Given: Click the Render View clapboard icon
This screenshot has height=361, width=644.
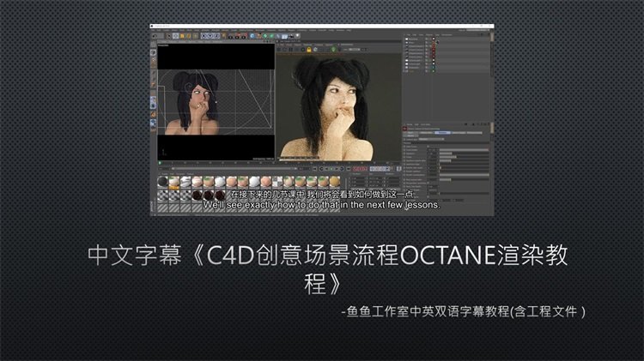Looking at the screenshot, I should point(230,36).
